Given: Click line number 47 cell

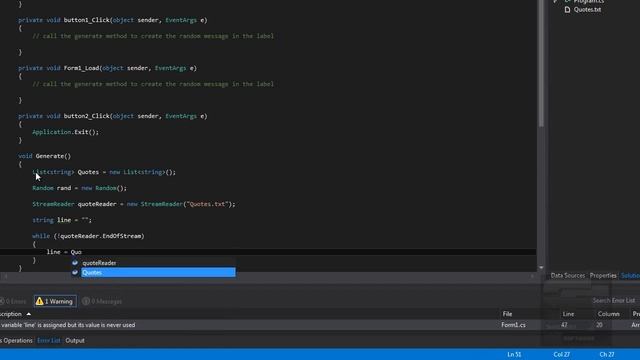Looking at the screenshot, I should pyautogui.click(x=564, y=325).
